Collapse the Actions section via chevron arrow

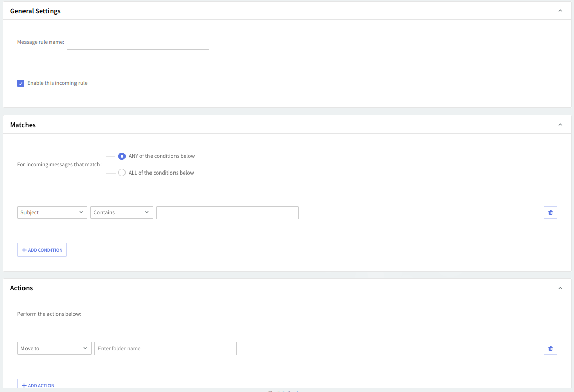[560, 288]
